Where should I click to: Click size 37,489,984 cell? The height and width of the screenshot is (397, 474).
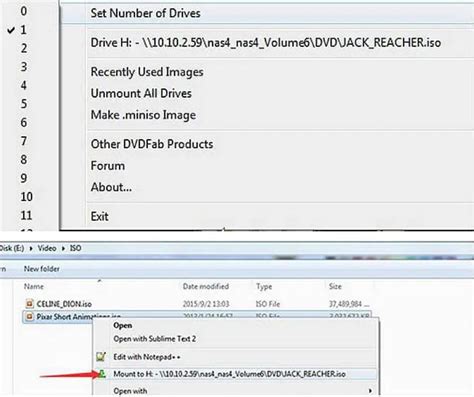pos(349,304)
